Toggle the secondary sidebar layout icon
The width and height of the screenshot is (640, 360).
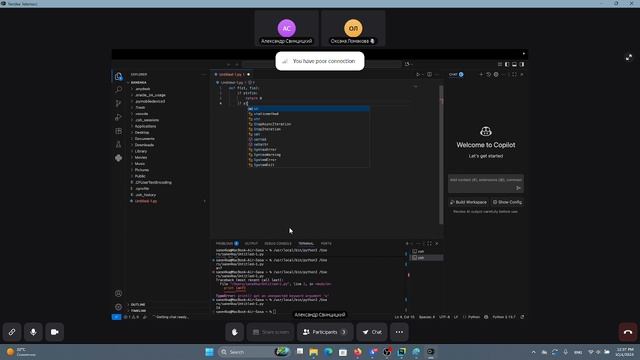coord(522,64)
